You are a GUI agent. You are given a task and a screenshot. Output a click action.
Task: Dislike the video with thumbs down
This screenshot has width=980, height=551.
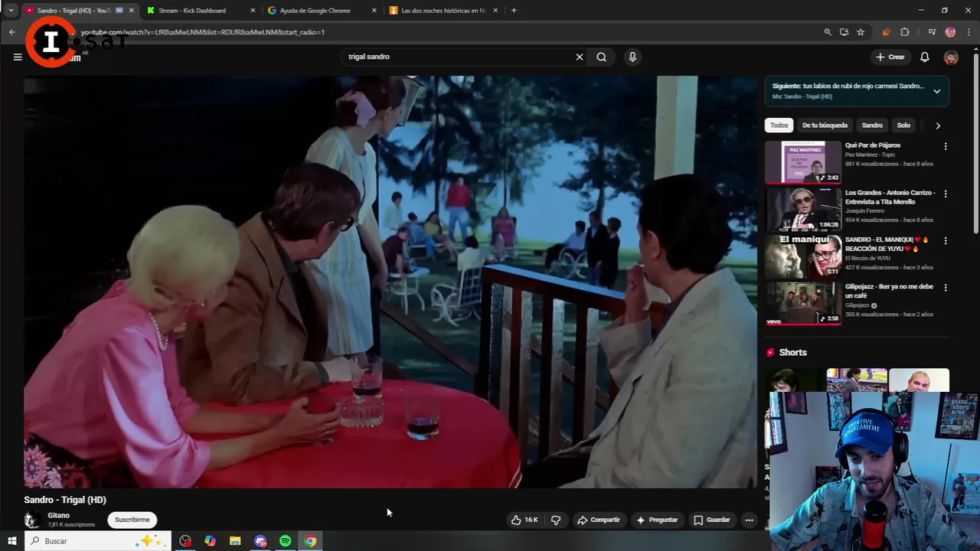[x=556, y=520]
